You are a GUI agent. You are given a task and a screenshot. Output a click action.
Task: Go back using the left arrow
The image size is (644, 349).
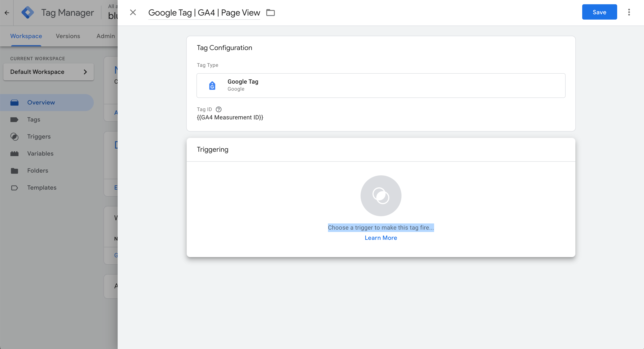click(x=7, y=13)
